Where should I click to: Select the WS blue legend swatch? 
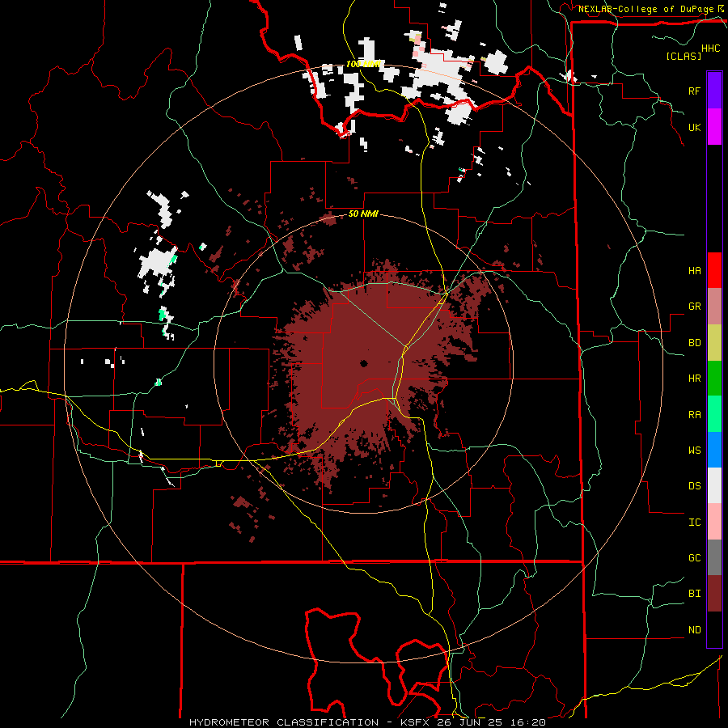point(714,450)
